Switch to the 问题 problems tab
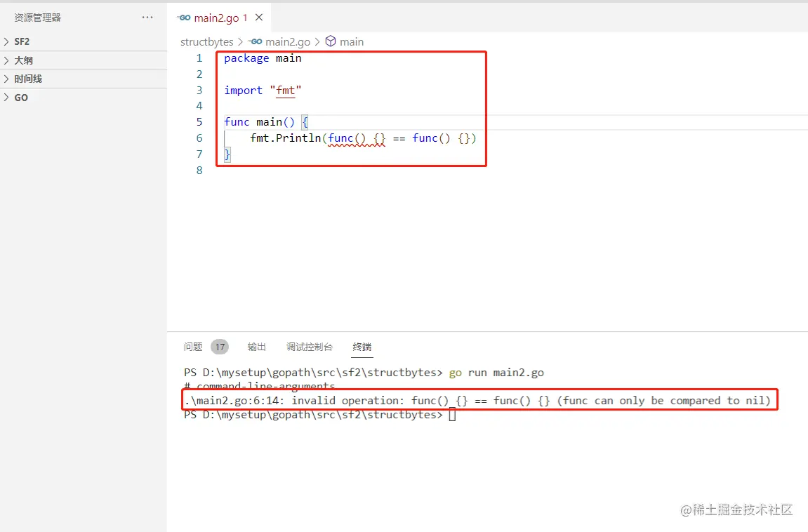The width and height of the screenshot is (808, 532). coord(193,347)
